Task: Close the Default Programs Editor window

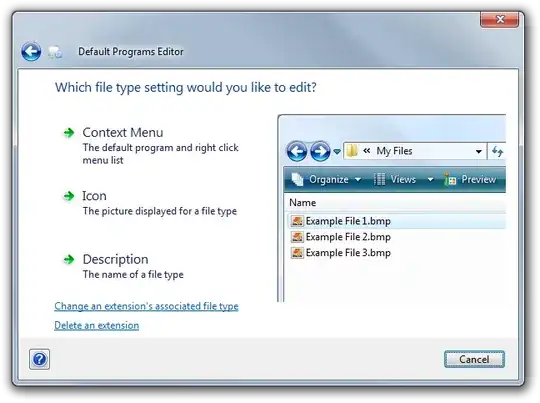Action: point(500,19)
